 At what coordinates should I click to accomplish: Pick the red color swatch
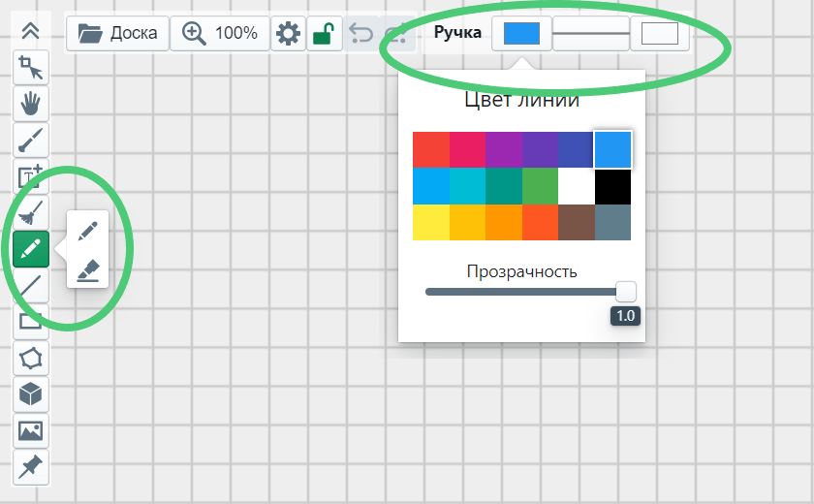431,149
